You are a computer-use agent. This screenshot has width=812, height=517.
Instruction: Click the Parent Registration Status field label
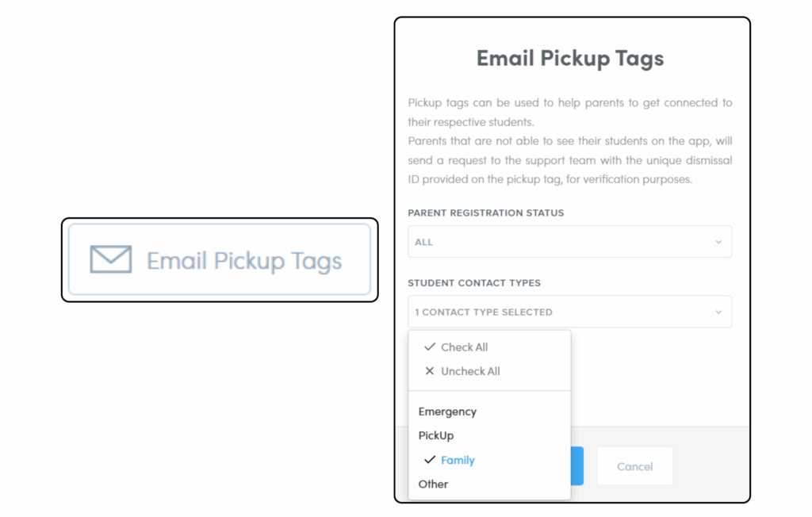pos(487,213)
